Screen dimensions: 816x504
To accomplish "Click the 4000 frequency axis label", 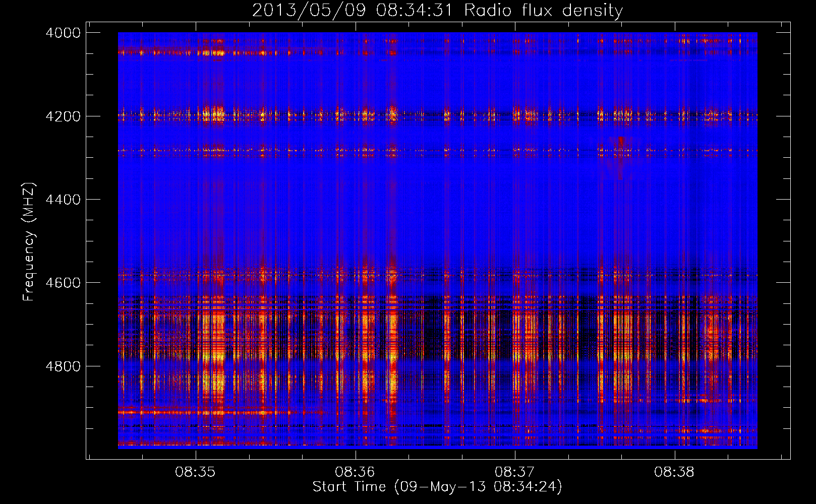I will point(63,33).
